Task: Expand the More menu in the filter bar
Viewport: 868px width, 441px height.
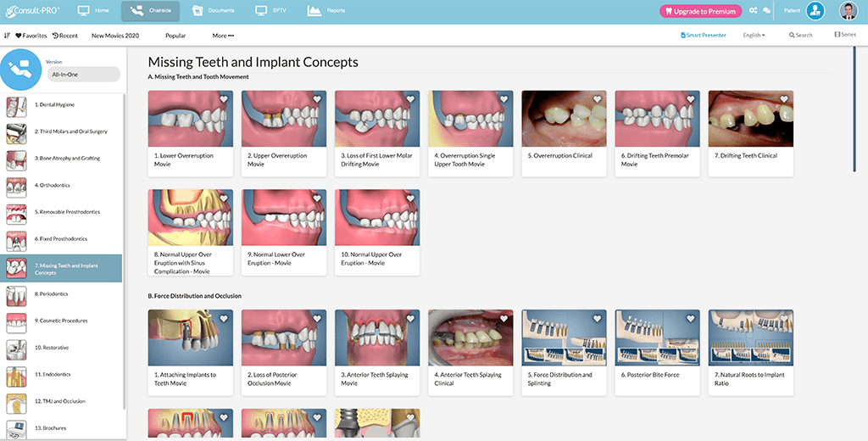Action: pos(223,36)
